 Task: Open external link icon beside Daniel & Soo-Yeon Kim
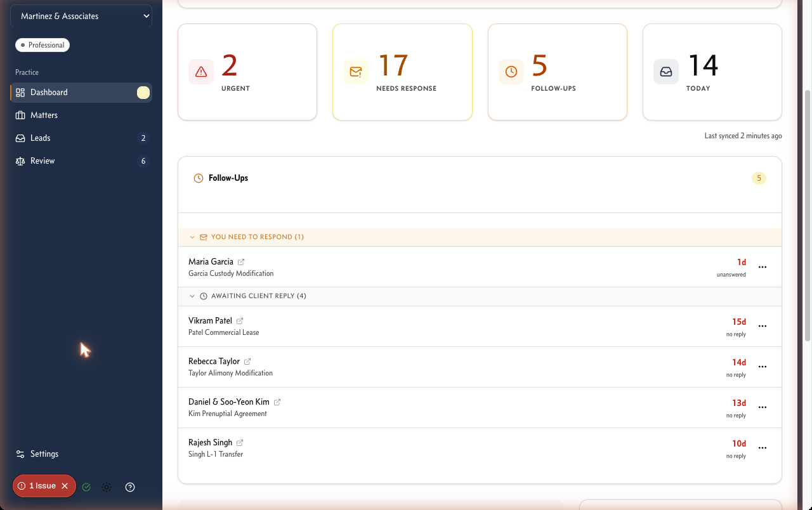point(277,402)
